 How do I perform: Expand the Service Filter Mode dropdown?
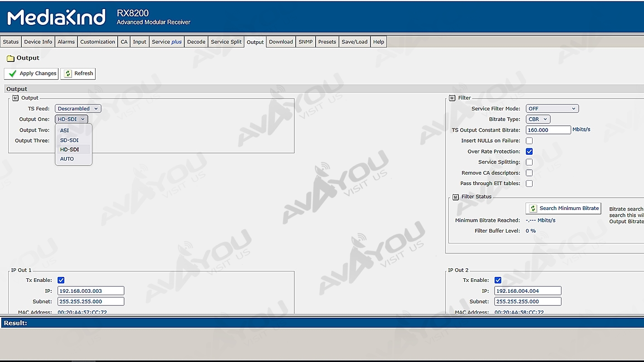(x=552, y=109)
